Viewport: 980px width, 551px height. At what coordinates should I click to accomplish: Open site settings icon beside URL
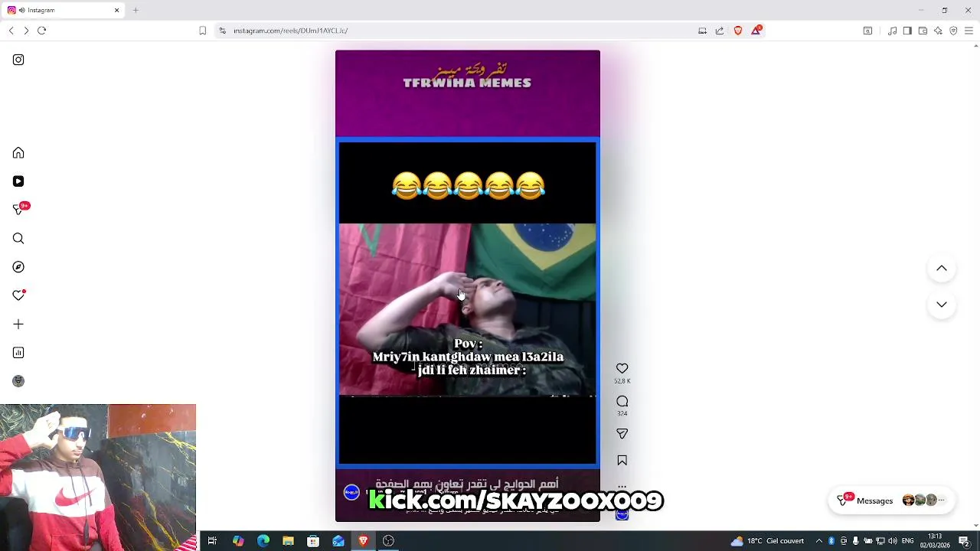point(222,31)
